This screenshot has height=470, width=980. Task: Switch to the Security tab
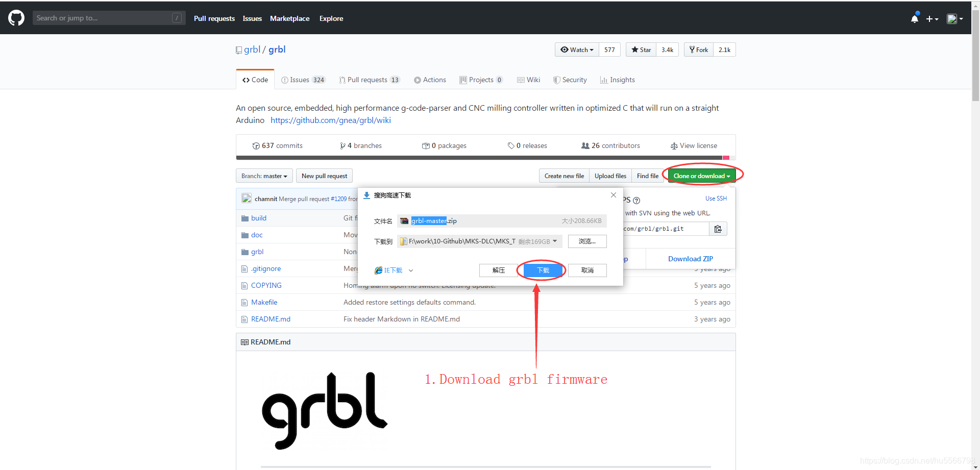[x=570, y=80]
